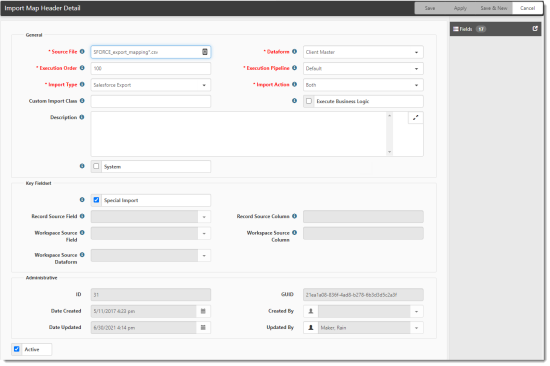Screen dimensions: 550x366
Task: Click the Execute Business Logic info icon
Action: pyautogui.click(x=295, y=101)
